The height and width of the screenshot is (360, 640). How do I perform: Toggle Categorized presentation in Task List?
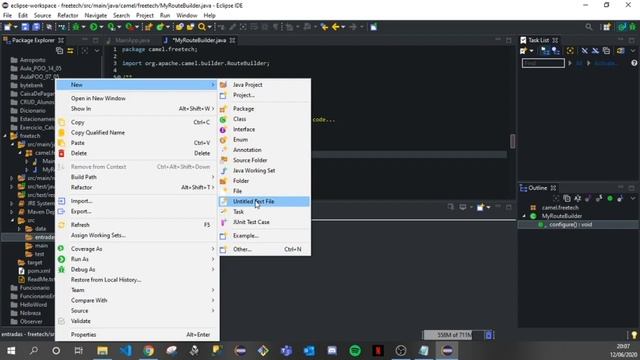coord(545,51)
